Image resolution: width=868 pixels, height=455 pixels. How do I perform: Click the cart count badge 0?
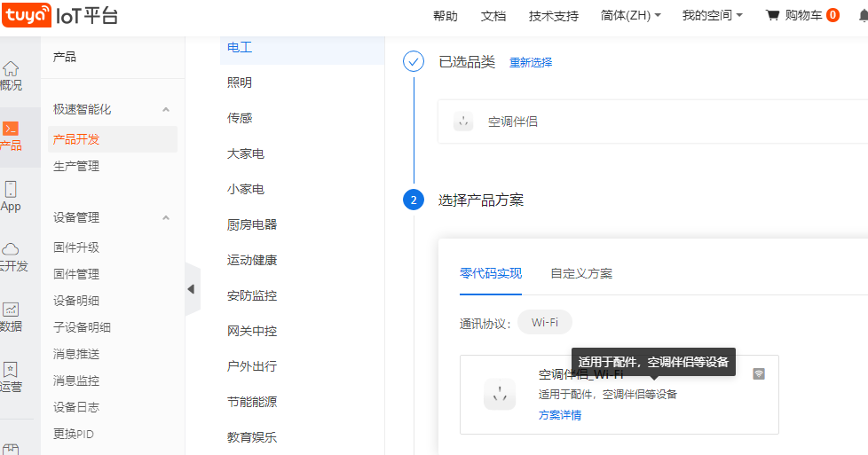[x=832, y=15]
